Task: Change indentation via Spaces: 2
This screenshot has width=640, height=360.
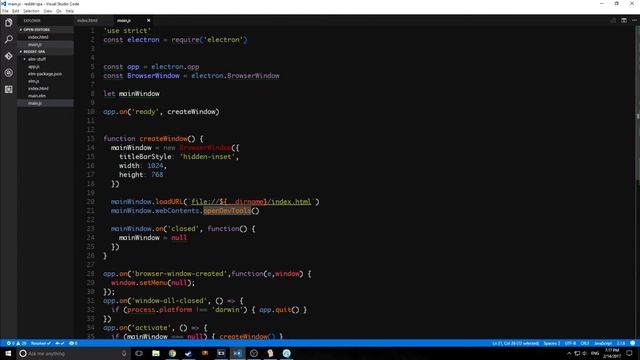Action: point(552,343)
